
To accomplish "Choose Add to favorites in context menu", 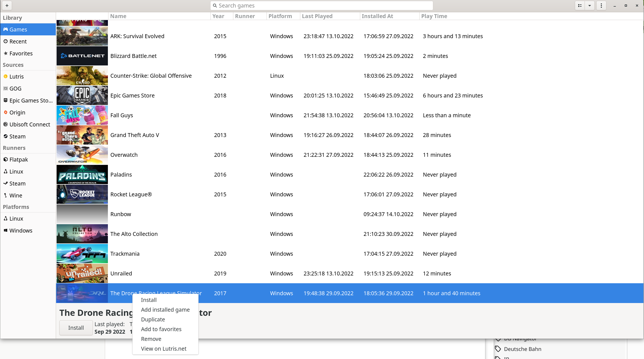I will pyautogui.click(x=161, y=329).
